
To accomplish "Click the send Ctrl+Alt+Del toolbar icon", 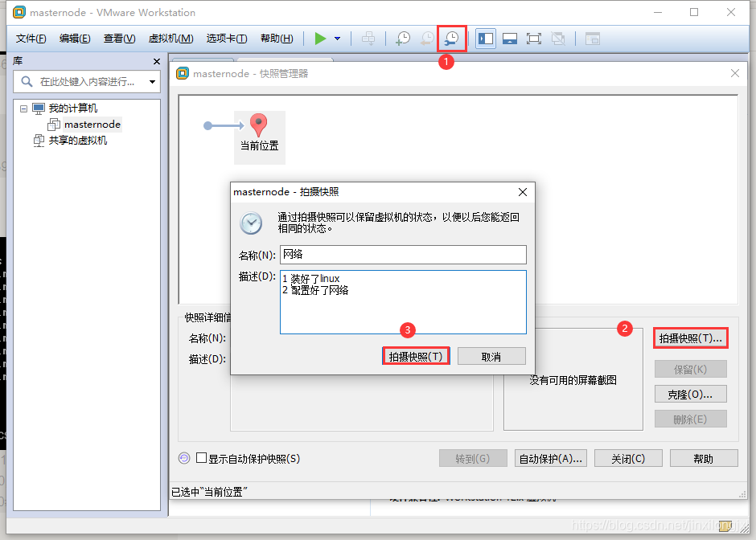I will [x=368, y=39].
